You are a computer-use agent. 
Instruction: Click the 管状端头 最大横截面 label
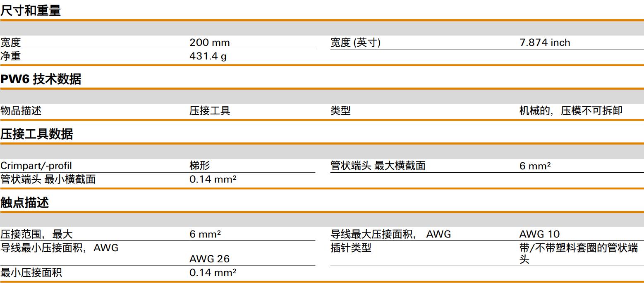378,166
